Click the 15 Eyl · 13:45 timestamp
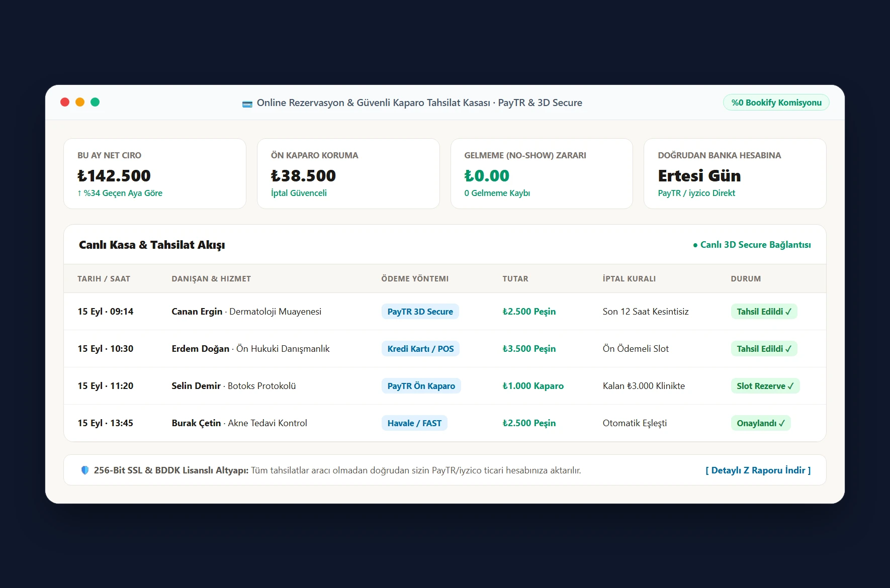The image size is (890, 588). [106, 423]
